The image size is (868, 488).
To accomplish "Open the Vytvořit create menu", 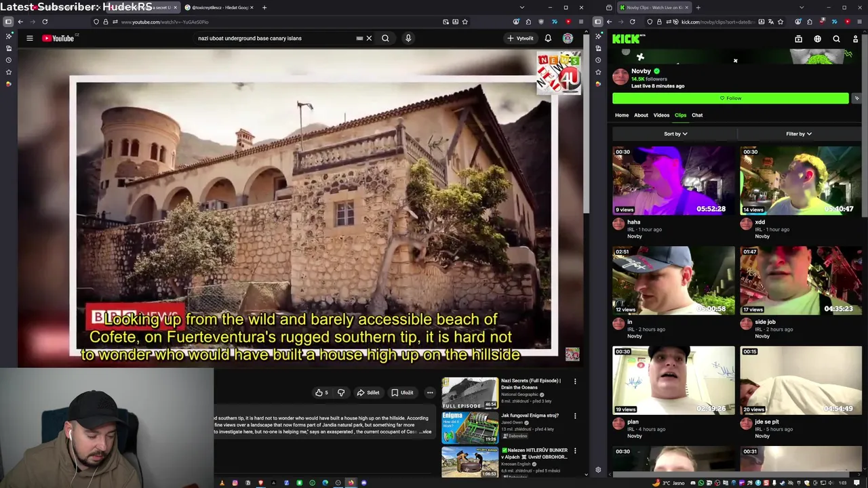I will click(520, 38).
